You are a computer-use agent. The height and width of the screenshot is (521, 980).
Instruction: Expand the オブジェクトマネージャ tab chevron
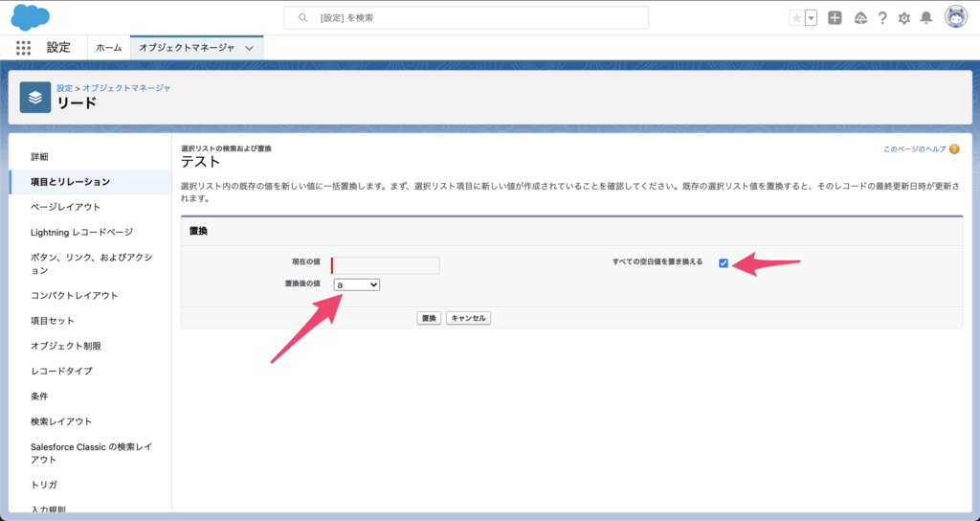click(250, 48)
